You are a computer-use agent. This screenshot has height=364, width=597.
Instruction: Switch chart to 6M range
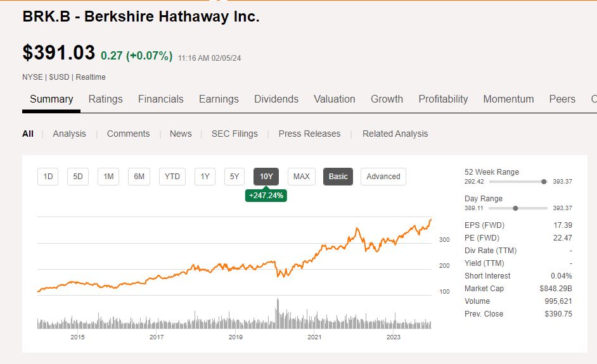[x=139, y=177]
